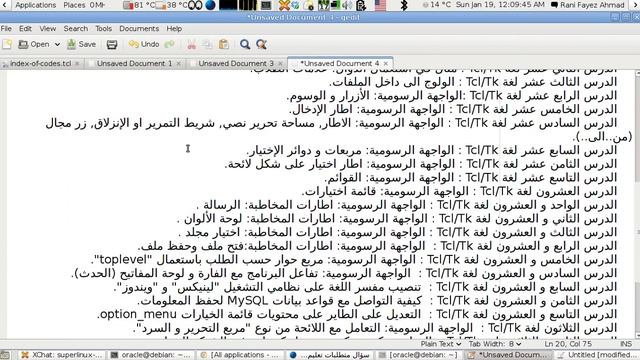Switch to All applications taskbar window
The image size is (640, 360).
[x=241, y=355]
